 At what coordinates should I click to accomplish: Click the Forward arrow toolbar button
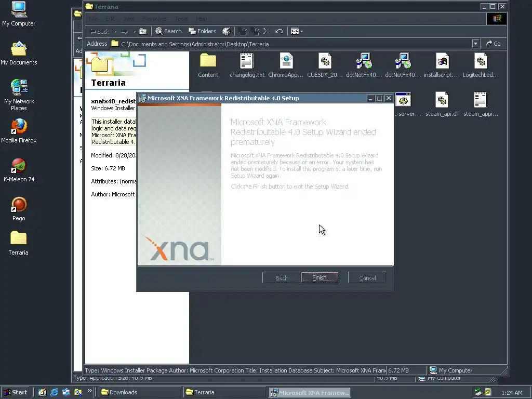(125, 31)
